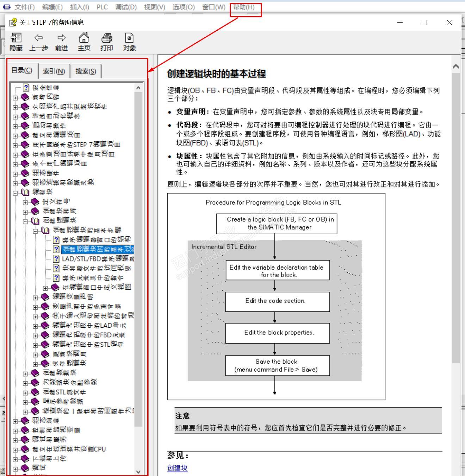Click the book icon beside 启动和操作

(25, 125)
